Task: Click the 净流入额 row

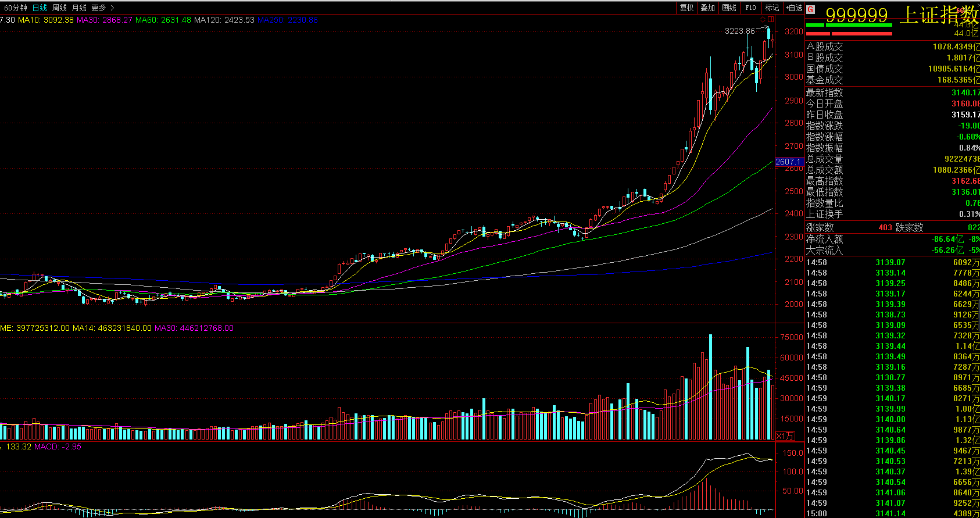Action: click(x=892, y=239)
